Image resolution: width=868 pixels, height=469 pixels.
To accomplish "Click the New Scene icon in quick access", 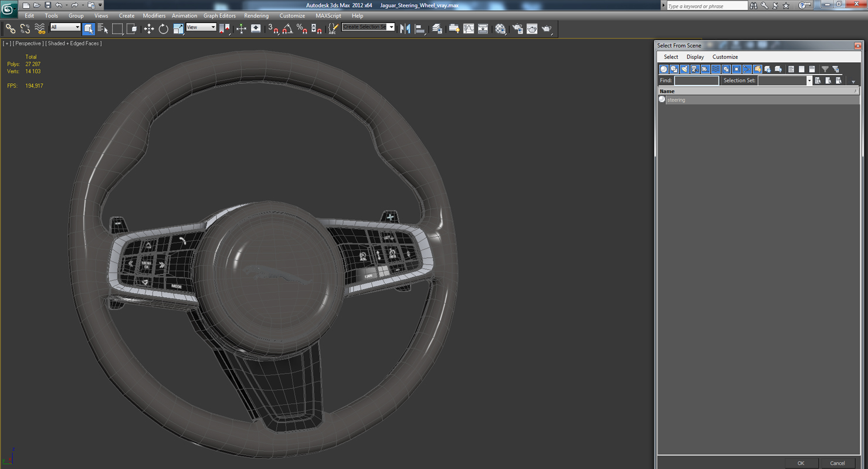I will (26, 5).
